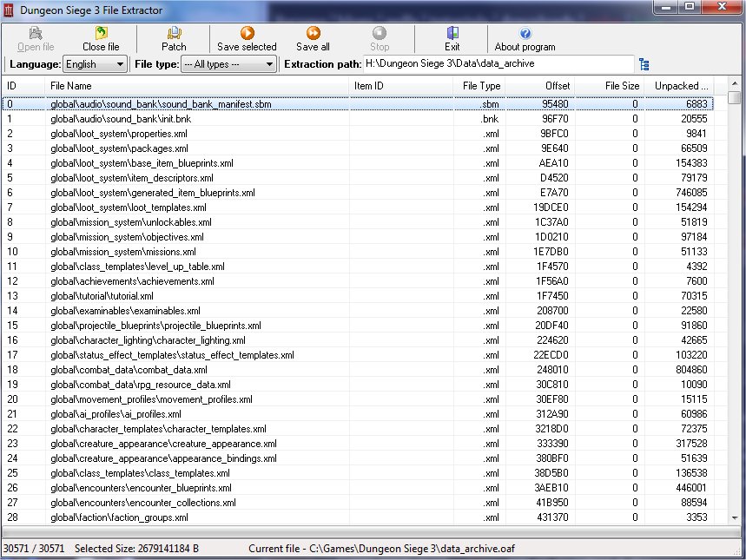Select file base_item_blueprints.xml
This screenshot has width=746, height=560.
pos(358,163)
